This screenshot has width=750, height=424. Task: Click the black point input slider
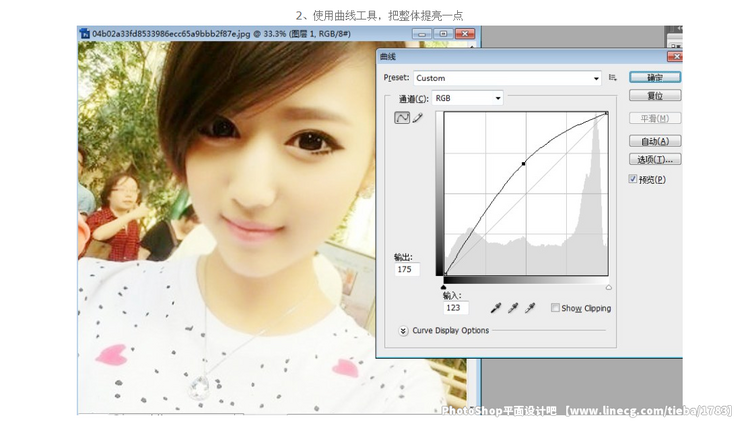[x=443, y=287]
